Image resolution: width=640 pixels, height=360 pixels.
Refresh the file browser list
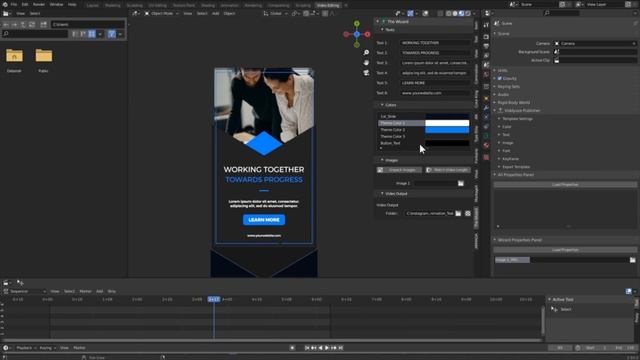32,24
